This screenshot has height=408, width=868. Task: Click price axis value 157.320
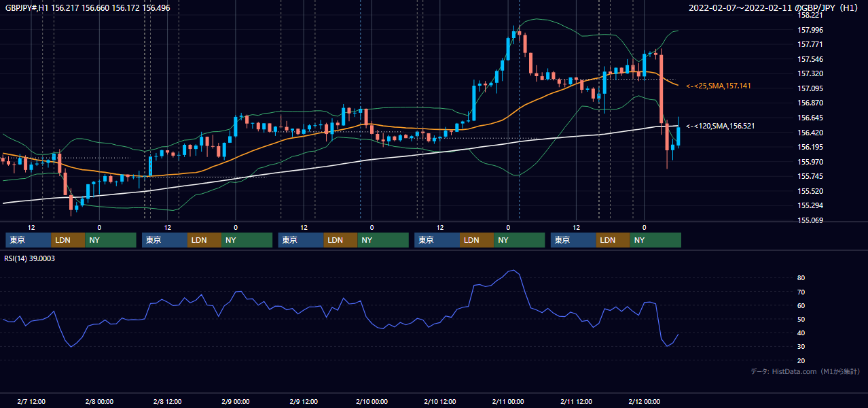tap(810, 73)
